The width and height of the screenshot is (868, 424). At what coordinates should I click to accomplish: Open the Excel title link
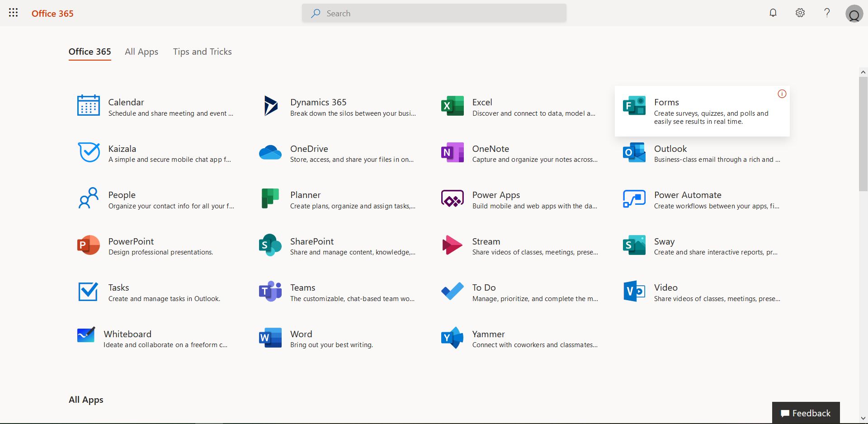(482, 102)
